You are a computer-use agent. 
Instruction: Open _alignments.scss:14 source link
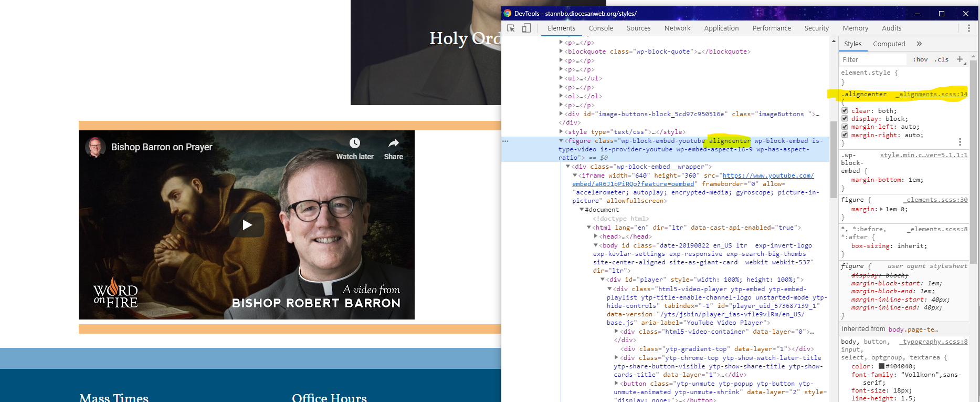coord(933,94)
